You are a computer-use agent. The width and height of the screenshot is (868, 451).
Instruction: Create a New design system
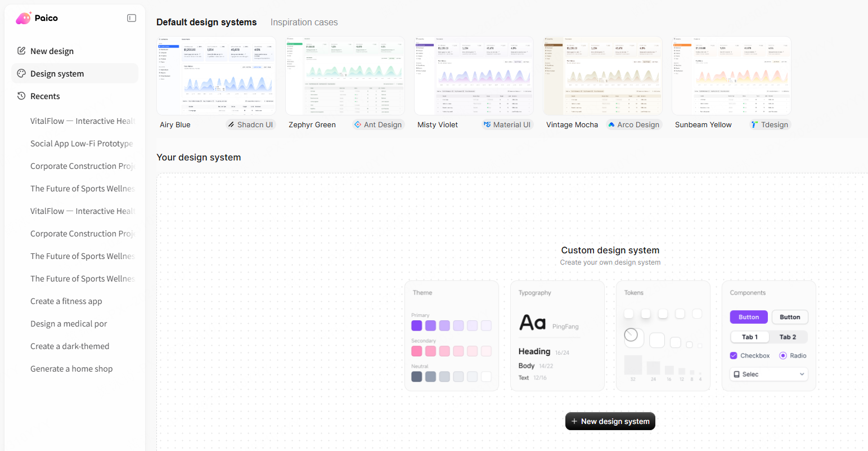tap(610, 421)
